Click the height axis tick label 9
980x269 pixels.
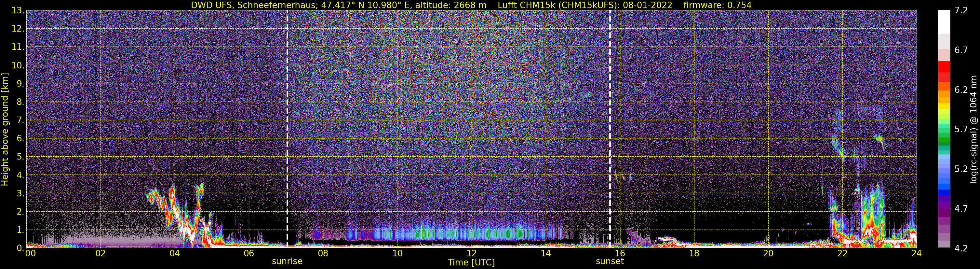[x=20, y=83]
